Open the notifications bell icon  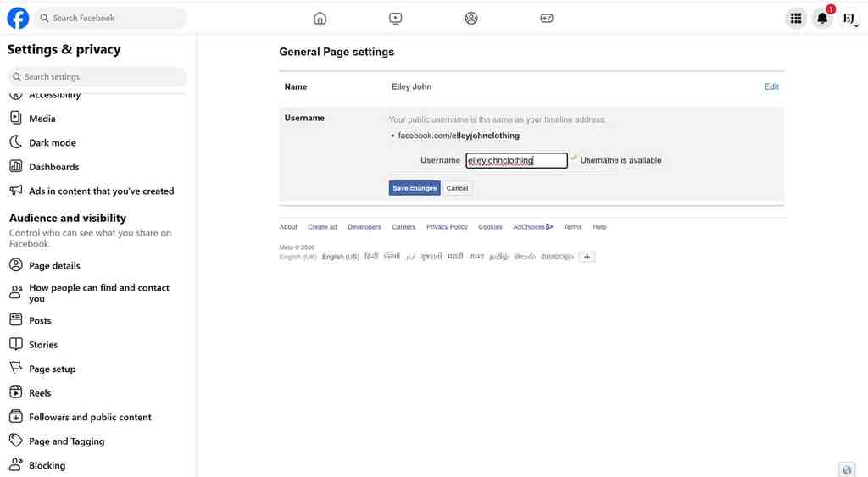[x=822, y=19]
